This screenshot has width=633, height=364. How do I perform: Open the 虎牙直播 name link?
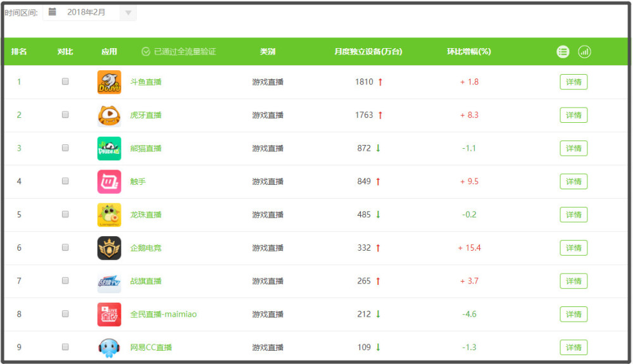pyautogui.click(x=146, y=115)
